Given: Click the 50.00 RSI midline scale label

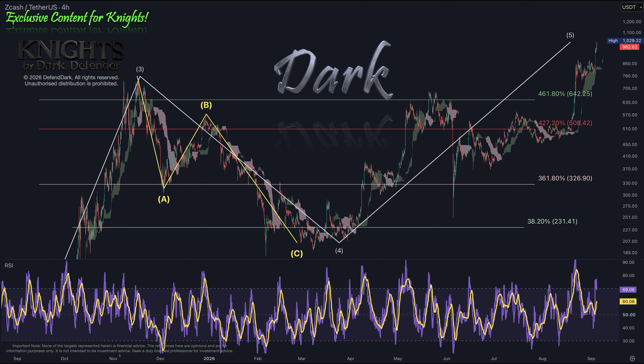Looking at the screenshot, I should click(x=629, y=315).
